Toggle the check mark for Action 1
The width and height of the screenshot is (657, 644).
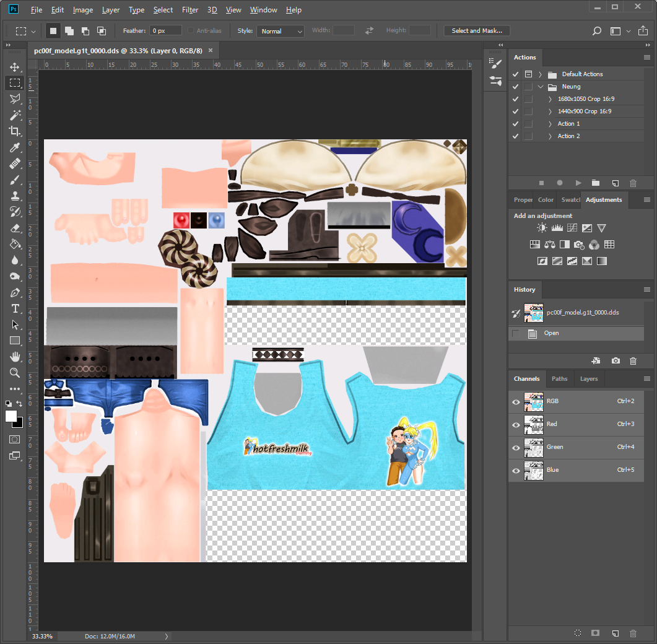515,124
